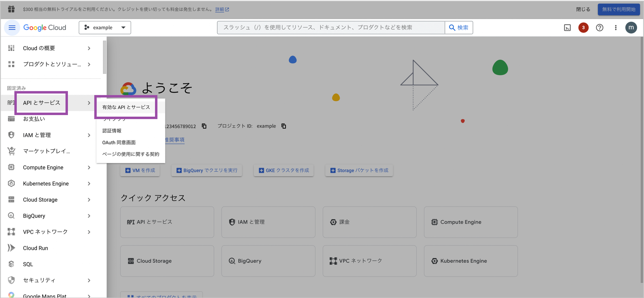Click the Cloud の概要 dashboard icon
This screenshot has height=298, width=644.
[x=11, y=48]
